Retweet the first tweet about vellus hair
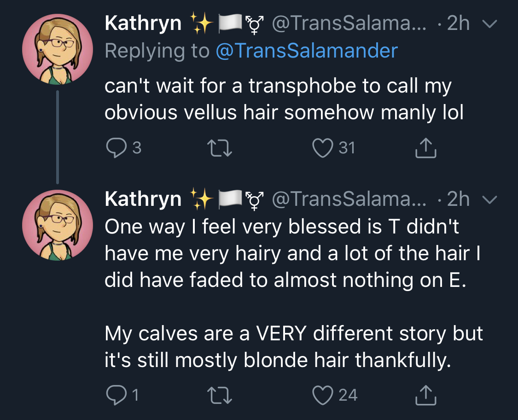The width and height of the screenshot is (518, 420). [x=219, y=148]
